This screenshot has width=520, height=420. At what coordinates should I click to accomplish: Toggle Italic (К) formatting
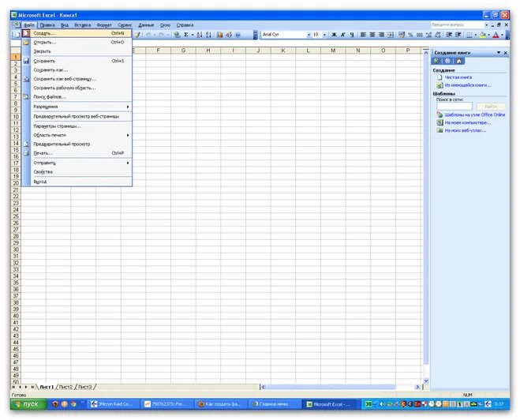343,35
